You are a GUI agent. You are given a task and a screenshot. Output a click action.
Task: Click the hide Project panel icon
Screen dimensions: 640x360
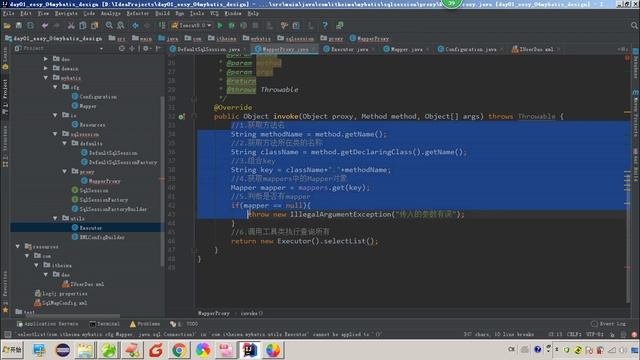click(158, 49)
